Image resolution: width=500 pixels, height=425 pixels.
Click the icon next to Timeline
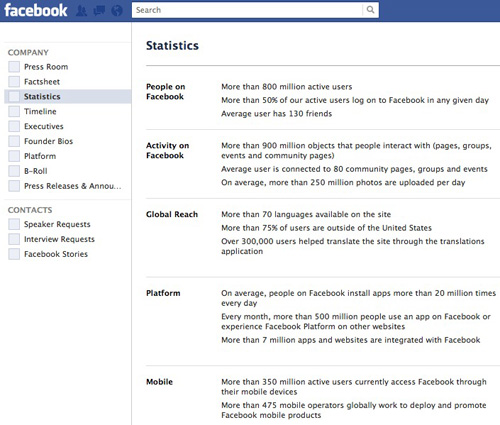coord(14,111)
